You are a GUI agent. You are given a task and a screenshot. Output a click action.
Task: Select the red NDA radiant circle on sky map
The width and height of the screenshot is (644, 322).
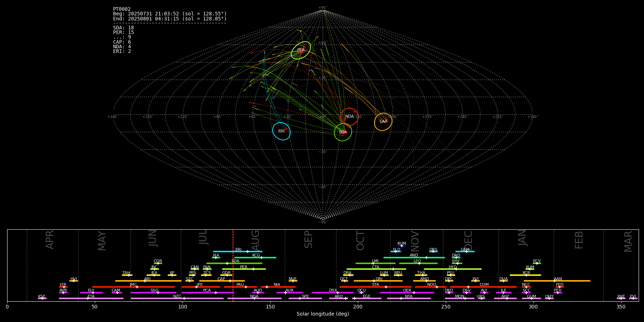pyautogui.click(x=350, y=117)
